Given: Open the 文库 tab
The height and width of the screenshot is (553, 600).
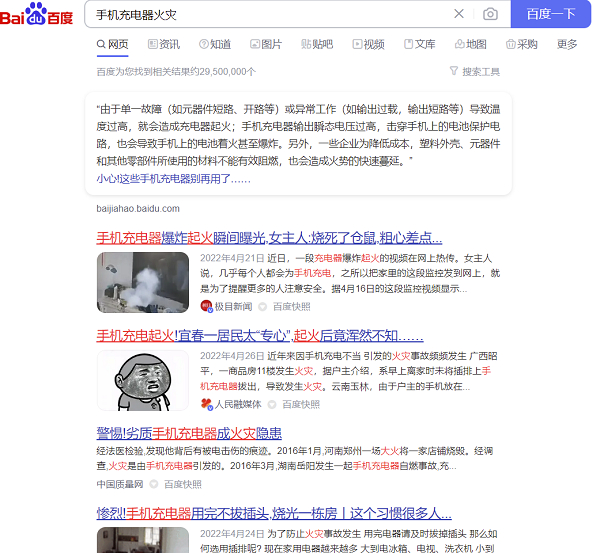Looking at the screenshot, I should point(420,44).
